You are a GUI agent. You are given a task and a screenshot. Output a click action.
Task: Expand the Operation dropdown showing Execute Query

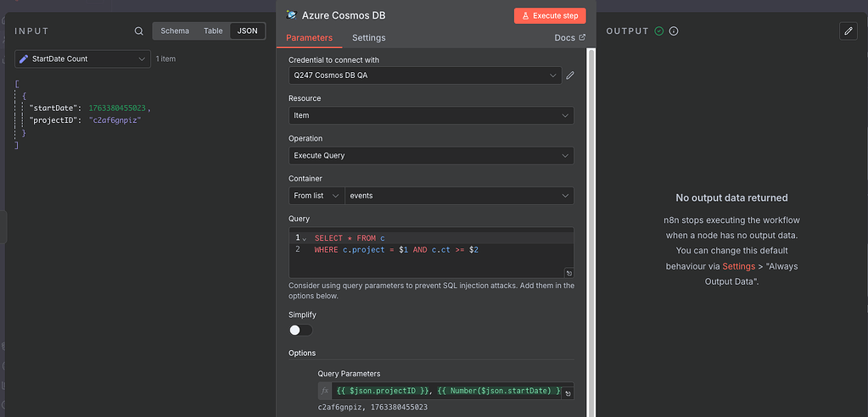click(431, 156)
